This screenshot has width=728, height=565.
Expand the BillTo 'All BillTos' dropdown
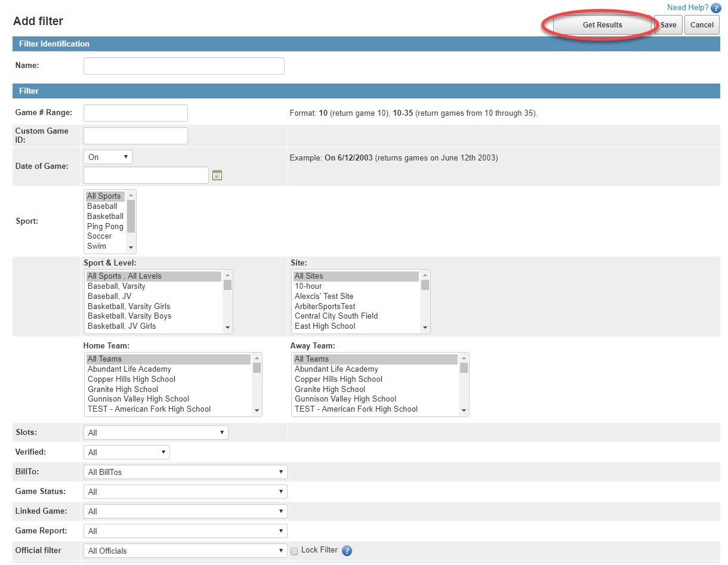[x=186, y=472]
